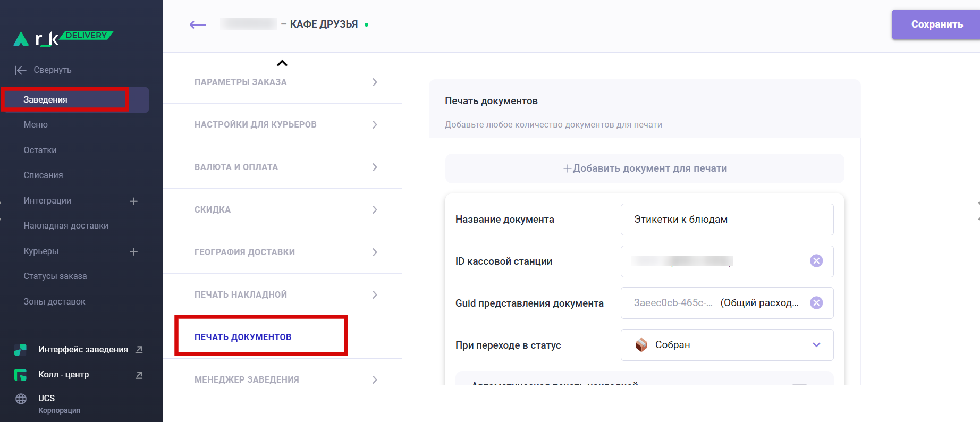Clear the ID кассовой станции field
Image resolution: width=980 pixels, height=422 pixels.
coord(816,260)
